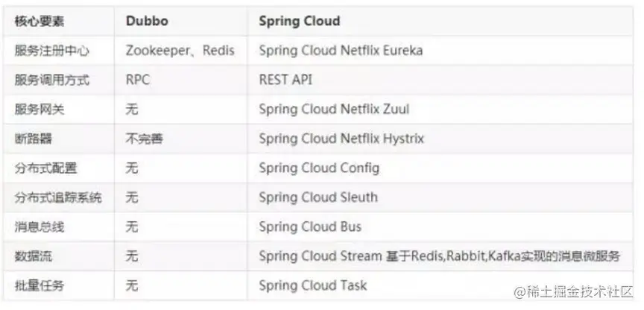Click the 核心要素 column header

(39, 22)
